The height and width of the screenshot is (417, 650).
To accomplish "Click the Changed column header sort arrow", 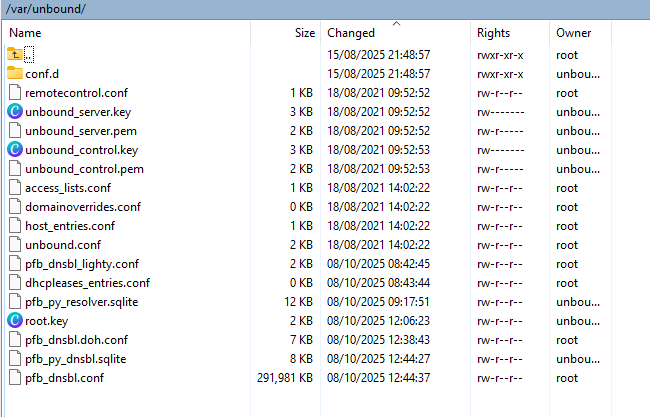I will point(396,23).
